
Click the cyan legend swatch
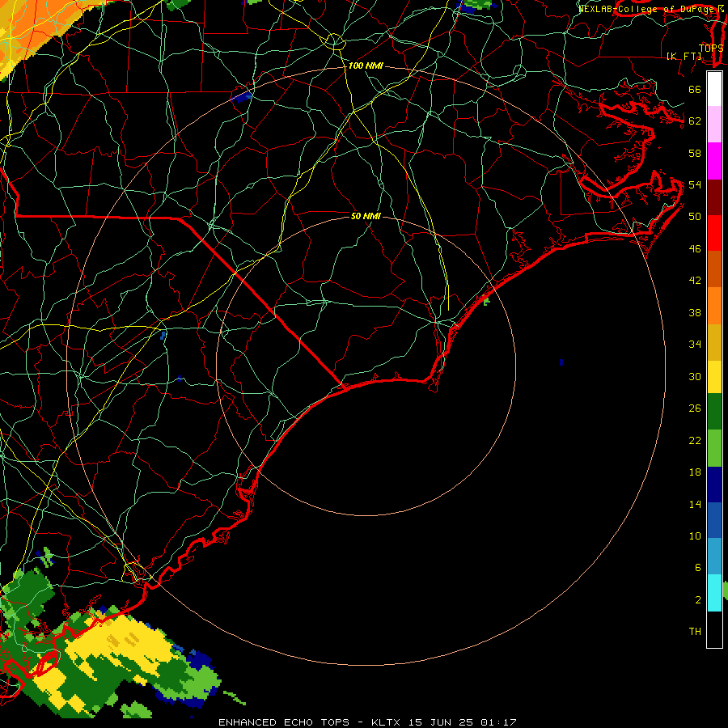click(714, 593)
